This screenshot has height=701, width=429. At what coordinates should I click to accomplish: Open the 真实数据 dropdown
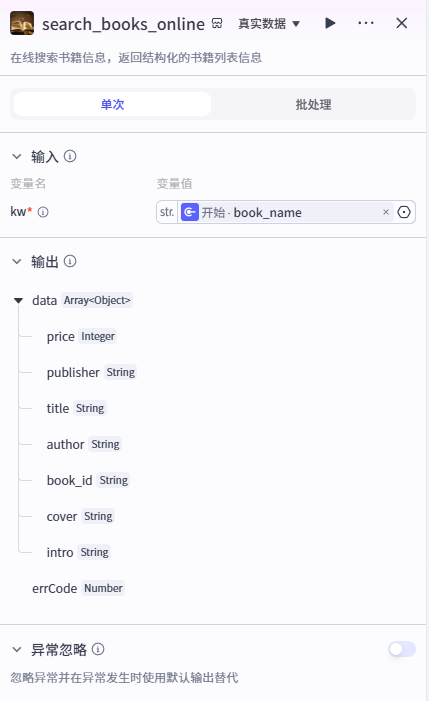(269, 23)
